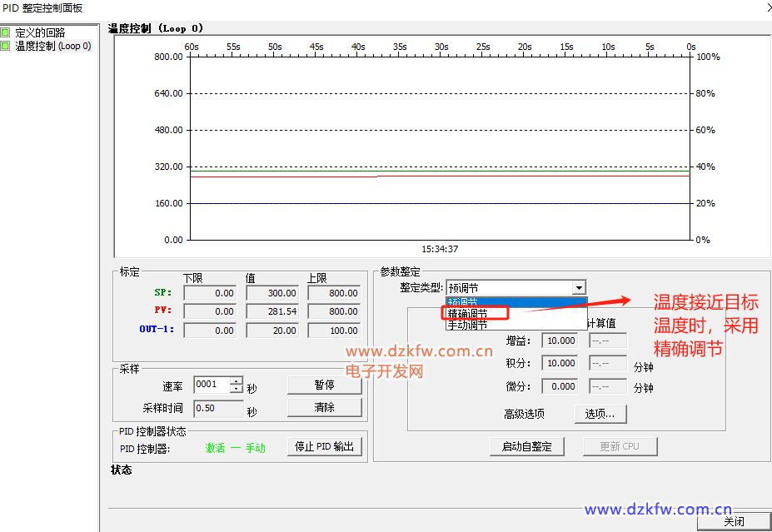The height and width of the screenshot is (532, 772).
Task: Click the 采样时间 field showing 0.50
Action: [218, 409]
